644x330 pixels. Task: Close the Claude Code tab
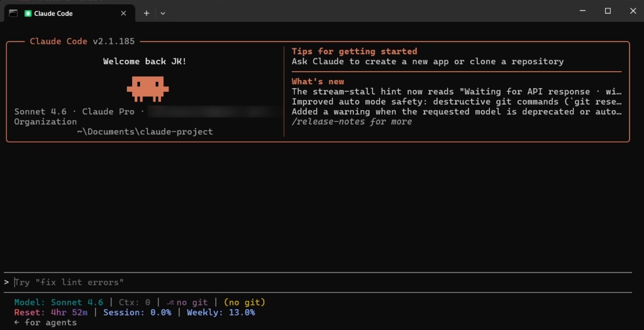click(123, 13)
